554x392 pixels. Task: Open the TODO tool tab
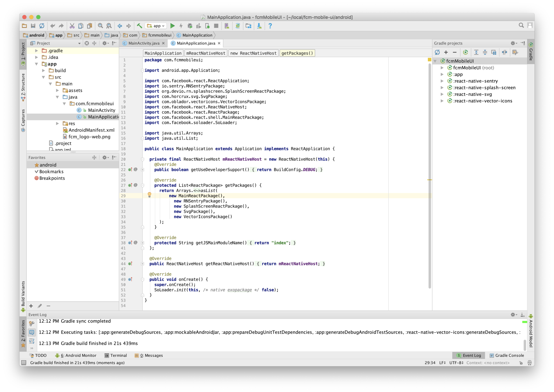click(x=38, y=355)
